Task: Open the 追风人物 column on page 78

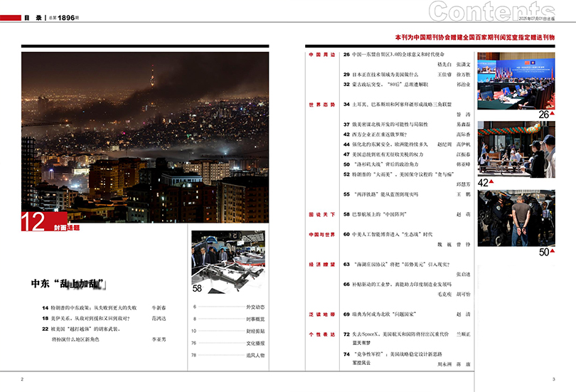Action: 255,354
